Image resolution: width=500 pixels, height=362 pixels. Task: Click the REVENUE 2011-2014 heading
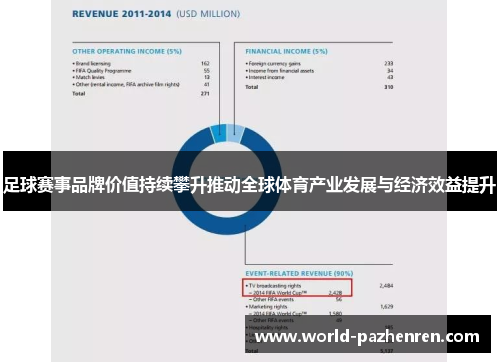121,14
